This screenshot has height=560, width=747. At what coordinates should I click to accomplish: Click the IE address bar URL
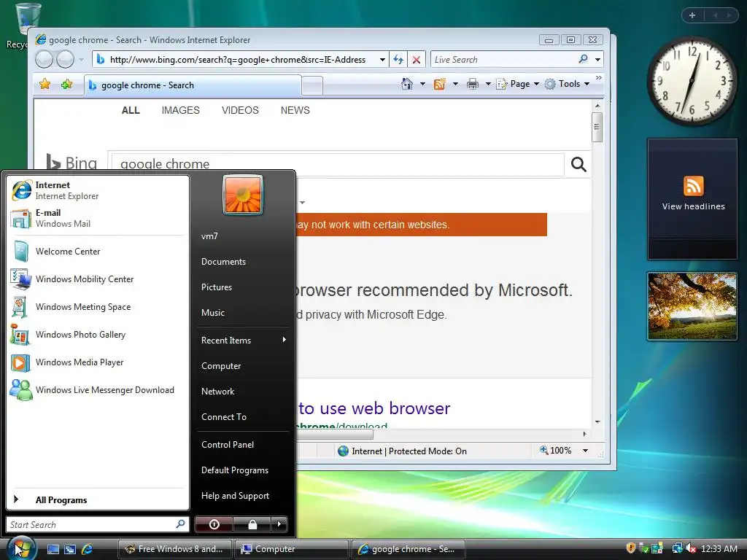point(237,60)
